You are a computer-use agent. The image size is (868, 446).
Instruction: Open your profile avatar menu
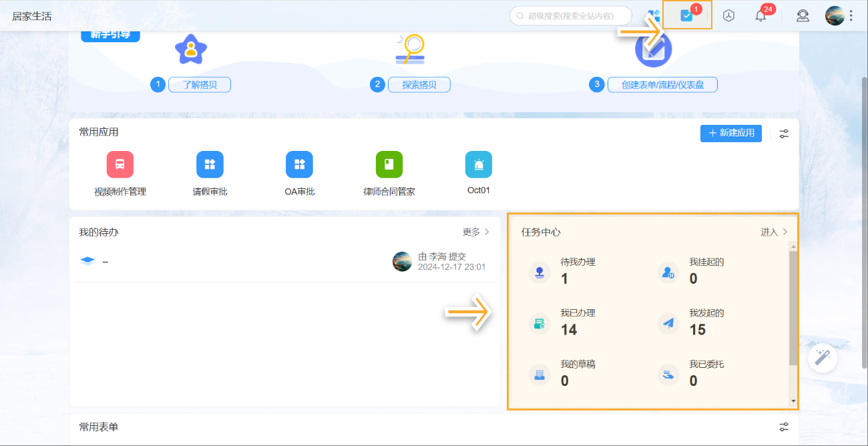coord(835,15)
